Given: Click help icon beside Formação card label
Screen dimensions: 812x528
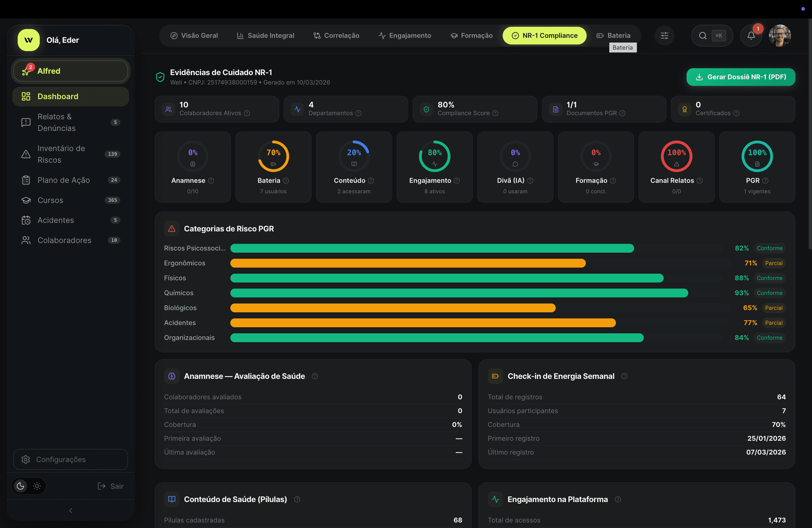Looking at the screenshot, I should pyautogui.click(x=613, y=180).
